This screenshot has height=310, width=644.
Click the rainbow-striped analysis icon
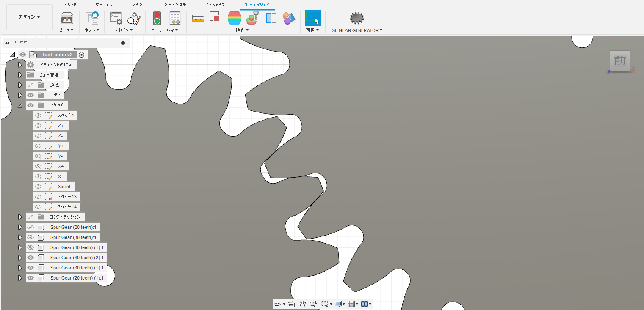(x=235, y=18)
